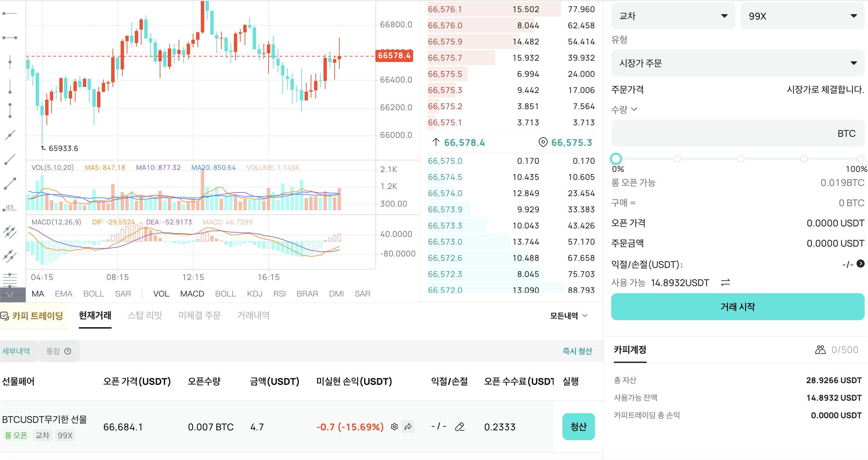Toggle KDJ sub-indicator
868x460 pixels.
(254, 294)
